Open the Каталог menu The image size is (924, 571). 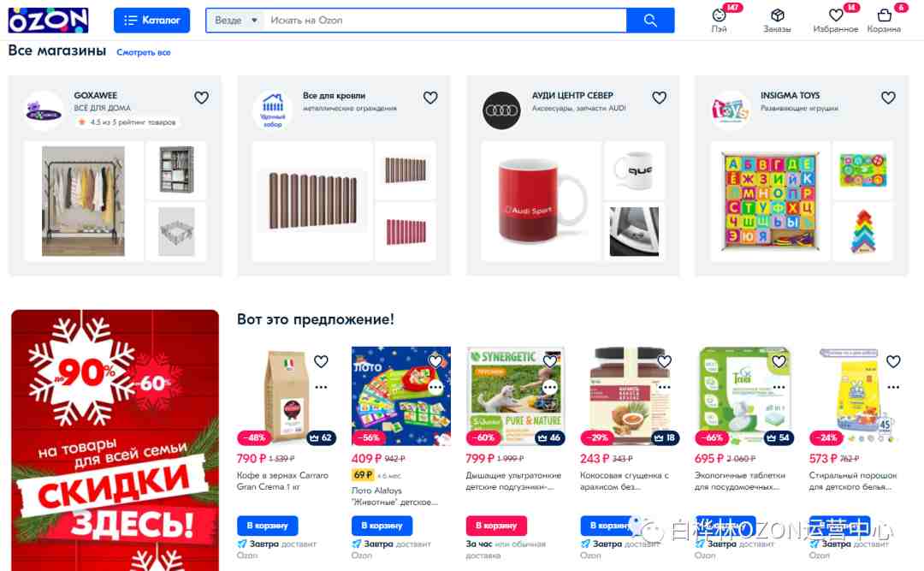point(151,20)
